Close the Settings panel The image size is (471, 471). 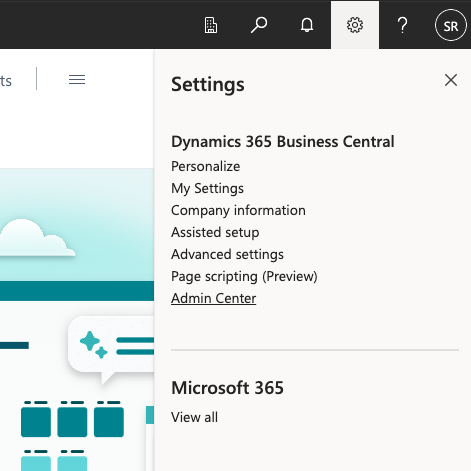pos(451,80)
